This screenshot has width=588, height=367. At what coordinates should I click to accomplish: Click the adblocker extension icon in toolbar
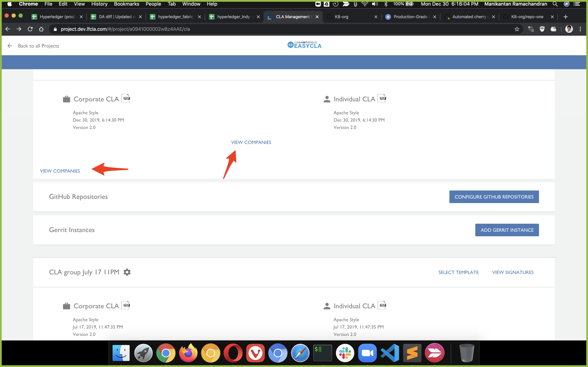pyautogui.click(x=542, y=29)
